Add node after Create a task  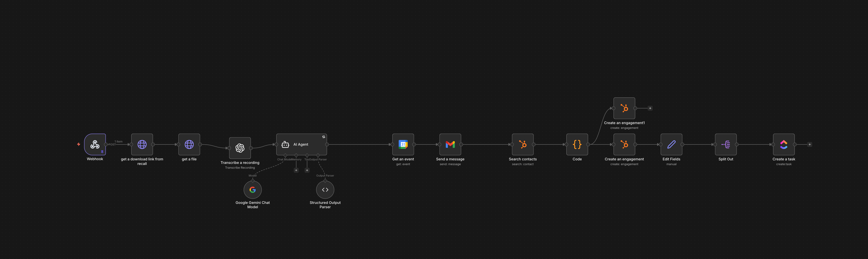point(810,144)
